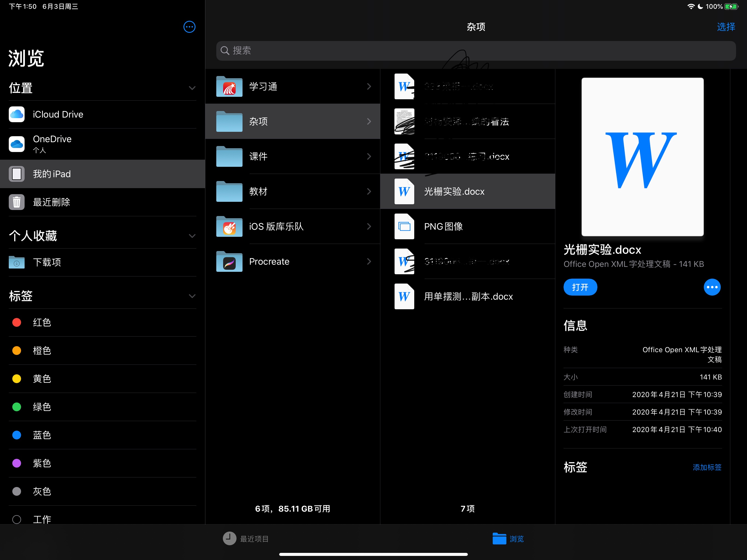
Task: Select the 红色 red tag dot
Action: point(17,322)
